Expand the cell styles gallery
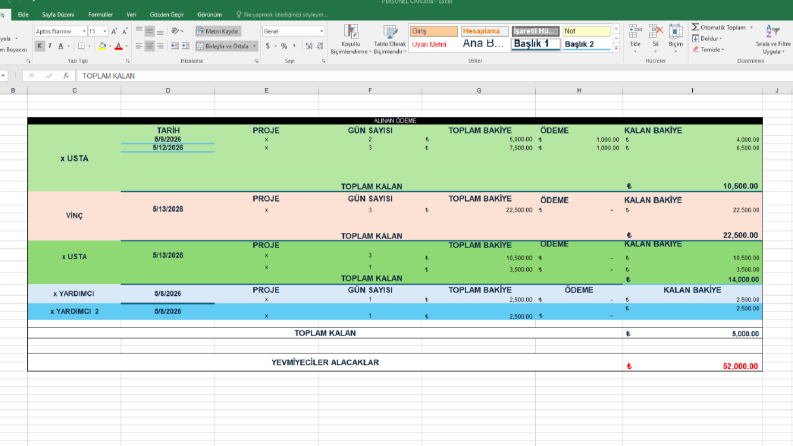This screenshot has width=793, height=446. pos(616,49)
